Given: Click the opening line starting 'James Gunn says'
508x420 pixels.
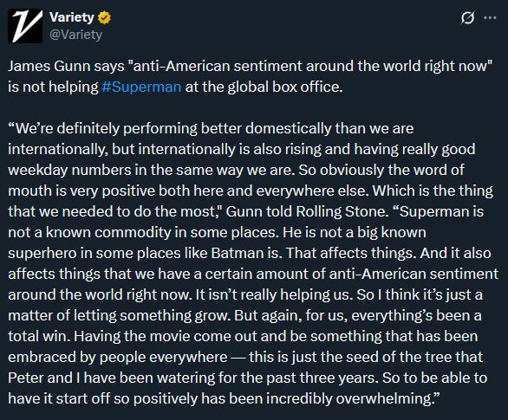Looking at the screenshot, I should pos(250,67).
